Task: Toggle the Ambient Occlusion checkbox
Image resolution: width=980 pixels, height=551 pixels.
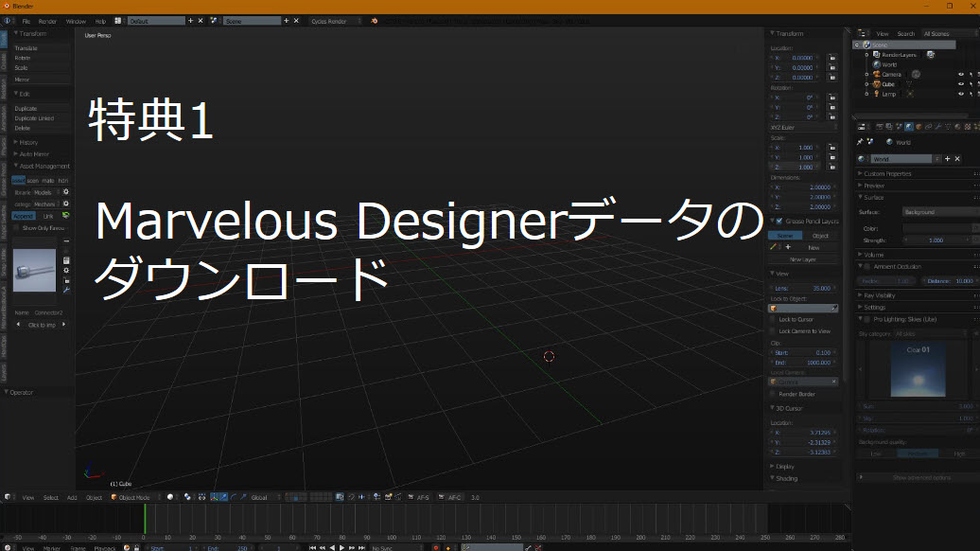Action: pyautogui.click(x=867, y=267)
